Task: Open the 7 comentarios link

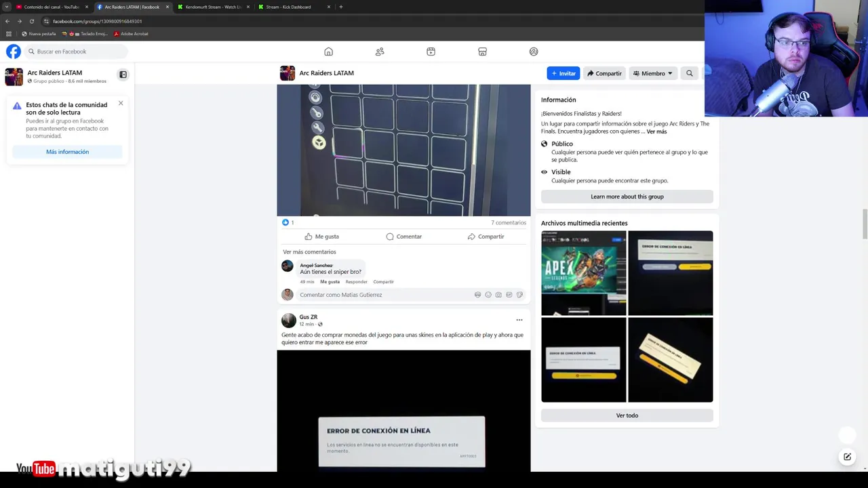Action: pyautogui.click(x=509, y=222)
